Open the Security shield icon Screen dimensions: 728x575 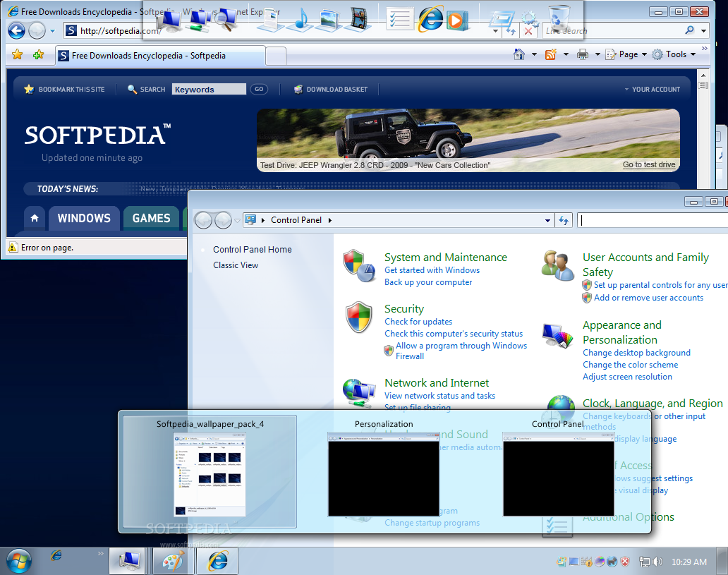[x=359, y=317]
